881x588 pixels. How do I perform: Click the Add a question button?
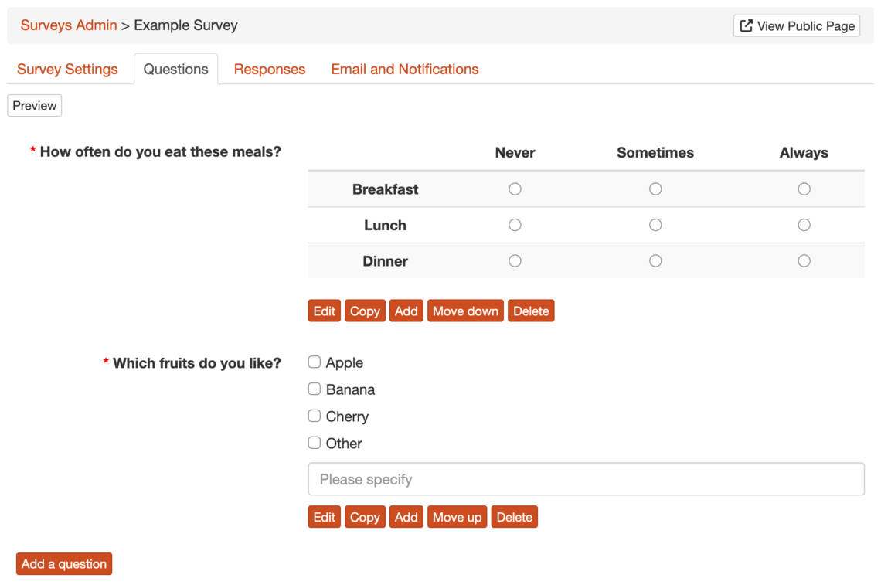pos(64,564)
